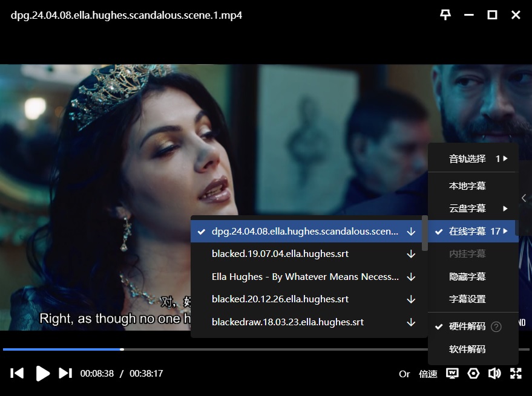Mute the volume speaker icon

[494, 374]
